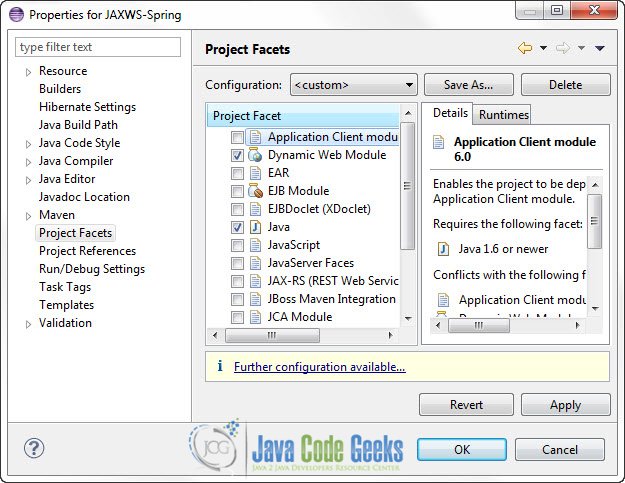This screenshot has width=625, height=483.
Task: Click the conflicting Application Client module icon
Action: pyautogui.click(x=443, y=300)
